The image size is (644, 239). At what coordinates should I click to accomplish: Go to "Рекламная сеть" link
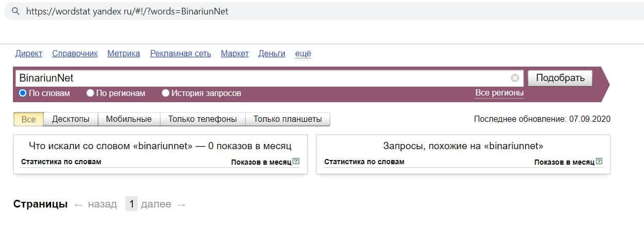point(181,54)
